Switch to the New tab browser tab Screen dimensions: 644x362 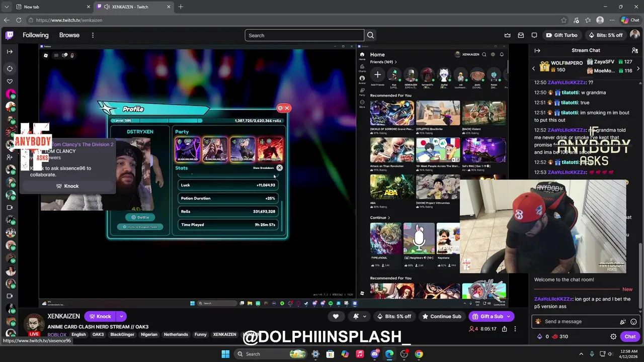(53, 7)
